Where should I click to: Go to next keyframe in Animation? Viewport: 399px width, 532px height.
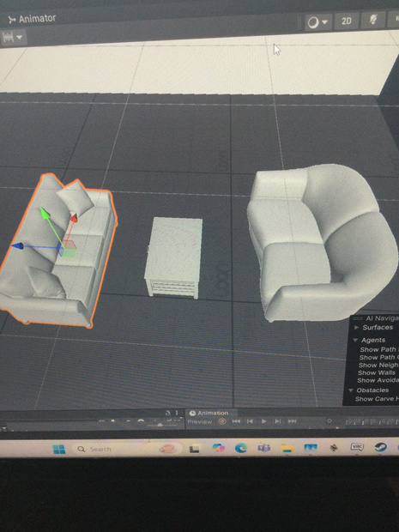point(278,421)
